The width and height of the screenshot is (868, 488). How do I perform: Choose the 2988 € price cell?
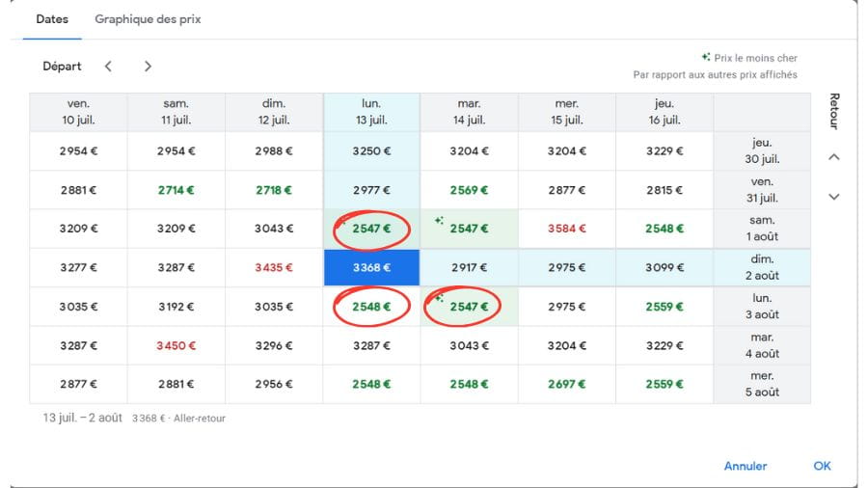tap(274, 151)
